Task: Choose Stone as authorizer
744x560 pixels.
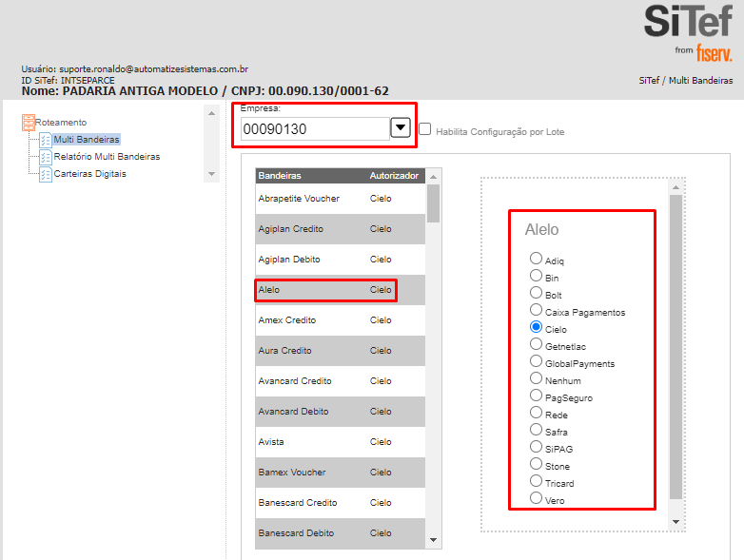Action: [x=536, y=463]
